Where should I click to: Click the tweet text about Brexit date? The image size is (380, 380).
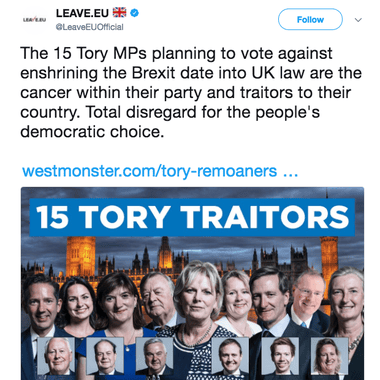(191, 92)
